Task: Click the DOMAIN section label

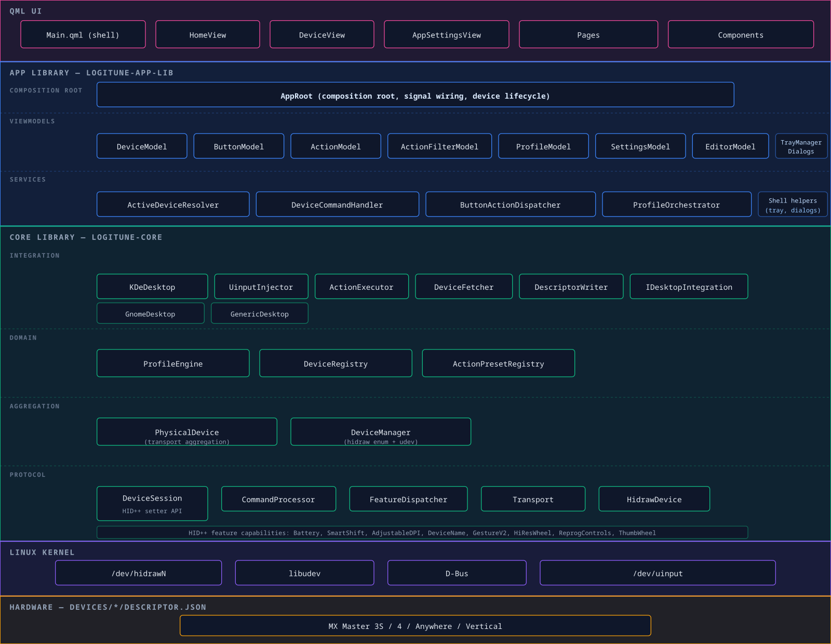Action: pos(23,338)
